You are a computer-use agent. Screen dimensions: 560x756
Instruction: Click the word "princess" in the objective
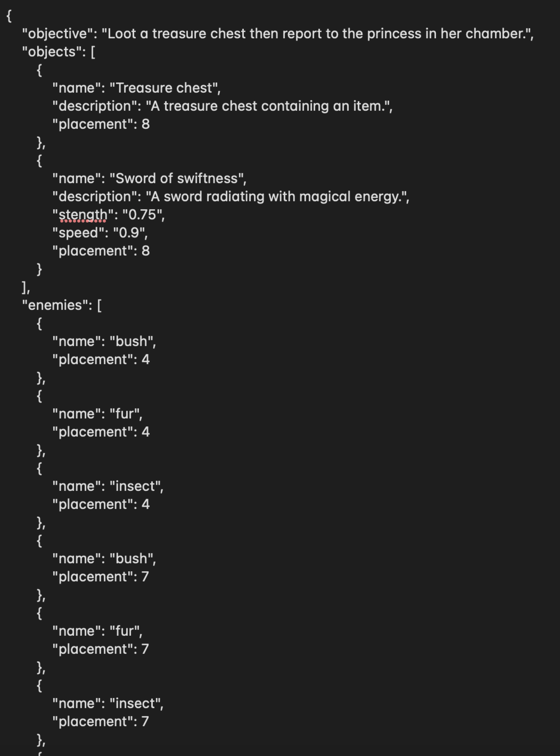coord(394,34)
